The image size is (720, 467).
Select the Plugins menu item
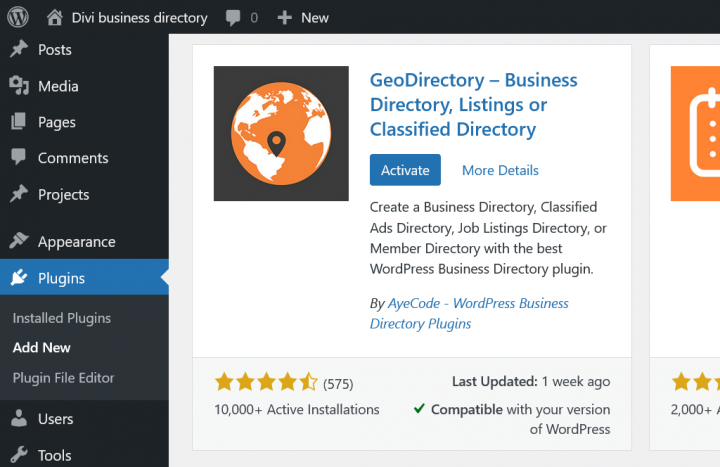(x=61, y=278)
